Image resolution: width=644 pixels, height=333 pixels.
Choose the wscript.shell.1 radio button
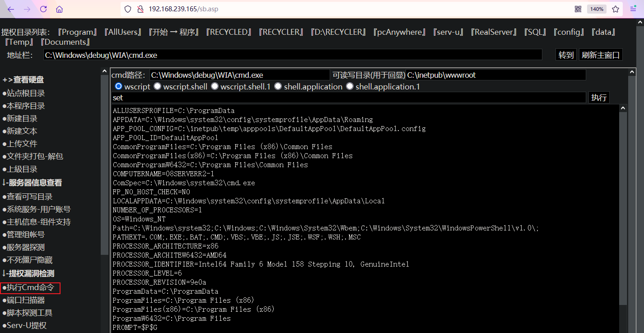pyautogui.click(x=215, y=86)
